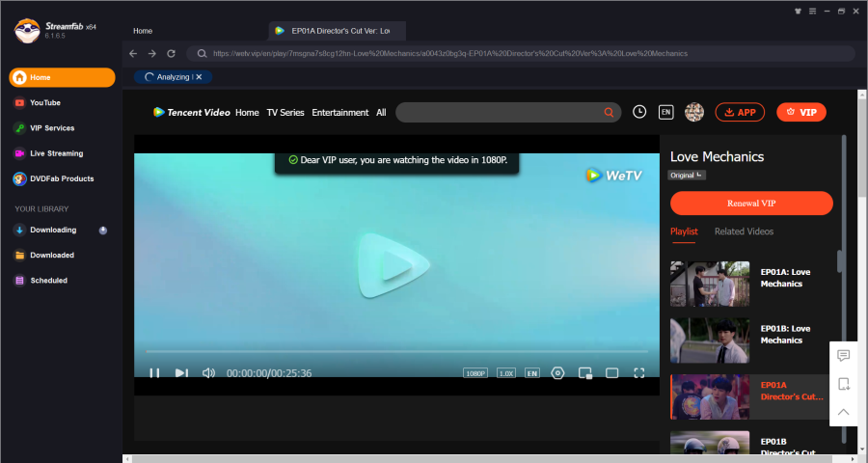Image resolution: width=868 pixels, height=463 pixels.
Task: Open the Downloaded library
Action: (52, 256)
